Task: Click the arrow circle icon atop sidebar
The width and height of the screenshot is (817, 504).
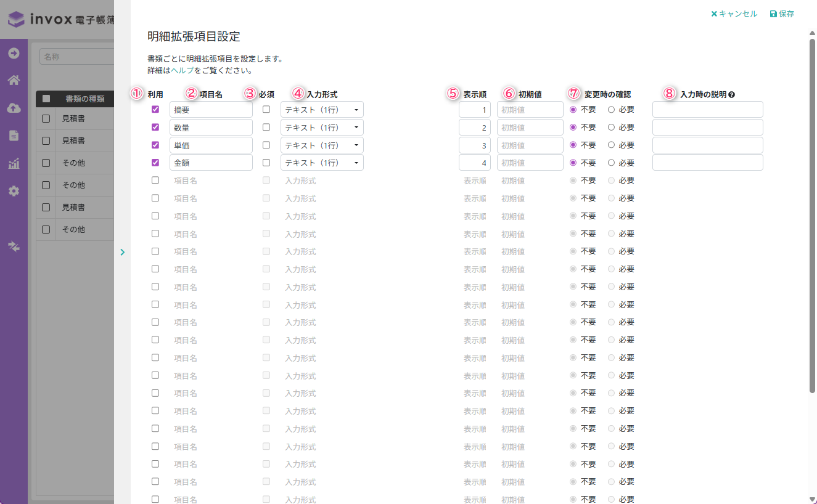Action: pyautogui.click(x=14, y=53)
